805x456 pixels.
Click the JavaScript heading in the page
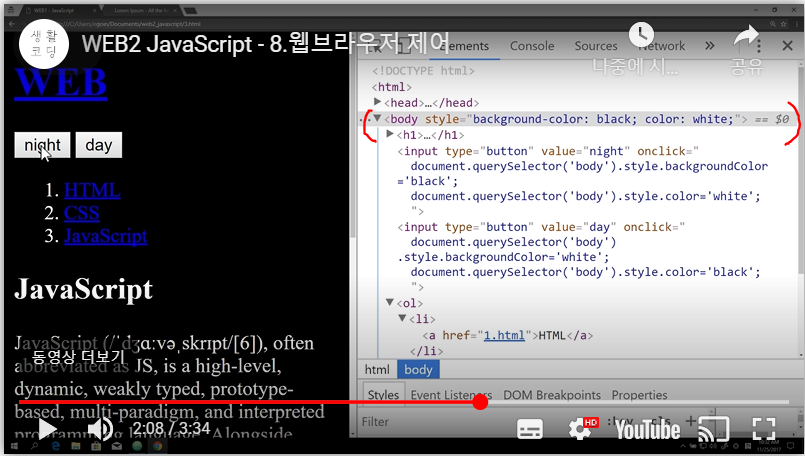(84, 289)
